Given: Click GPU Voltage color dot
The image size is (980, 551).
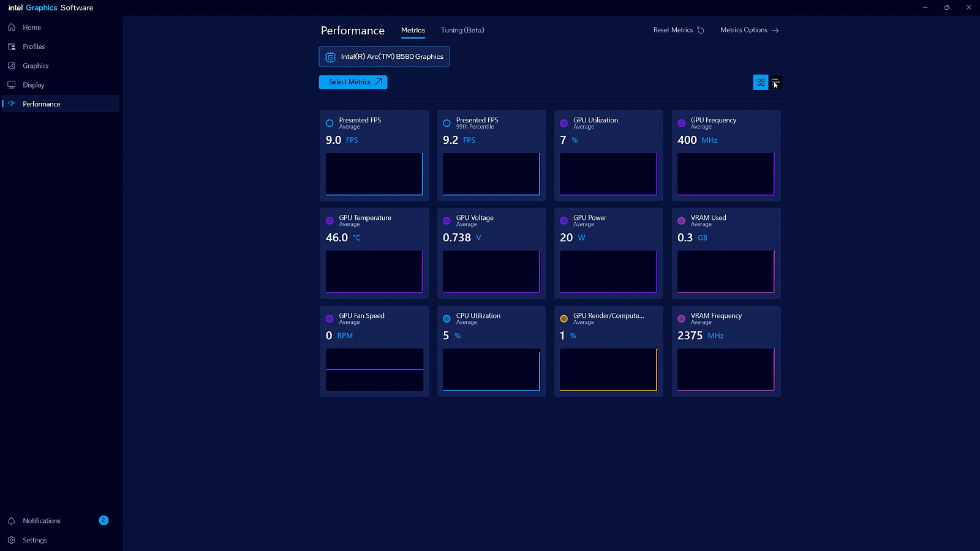Looking at the screenshot, I should tap(447, 220).
